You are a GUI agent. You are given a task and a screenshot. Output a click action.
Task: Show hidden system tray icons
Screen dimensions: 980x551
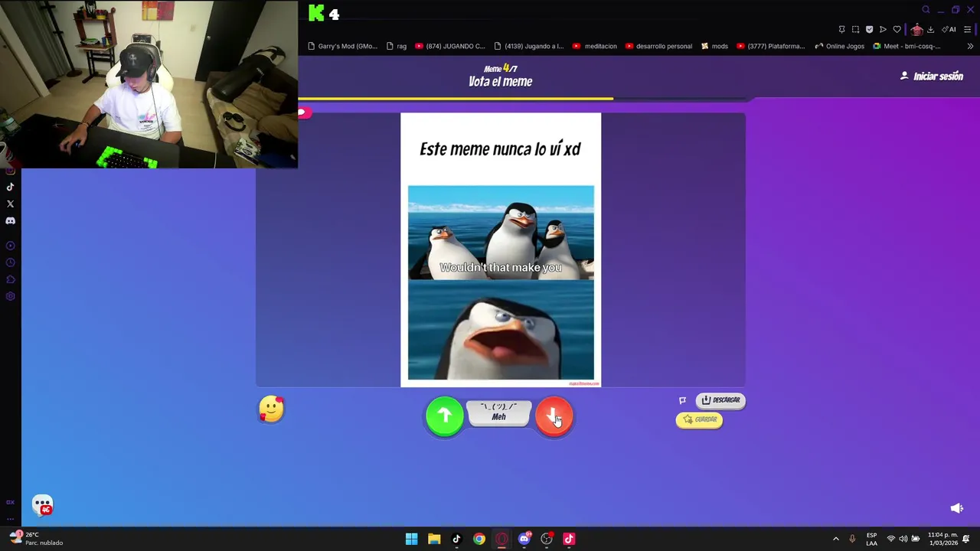click(x=836, y=539)
